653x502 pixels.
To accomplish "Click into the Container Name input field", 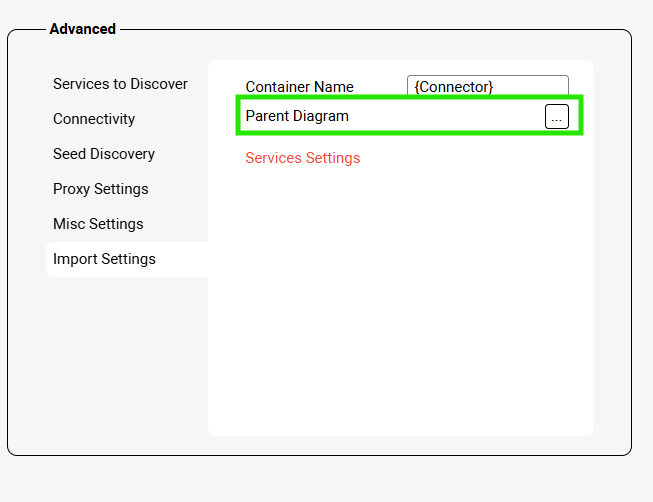I will 487,87.
